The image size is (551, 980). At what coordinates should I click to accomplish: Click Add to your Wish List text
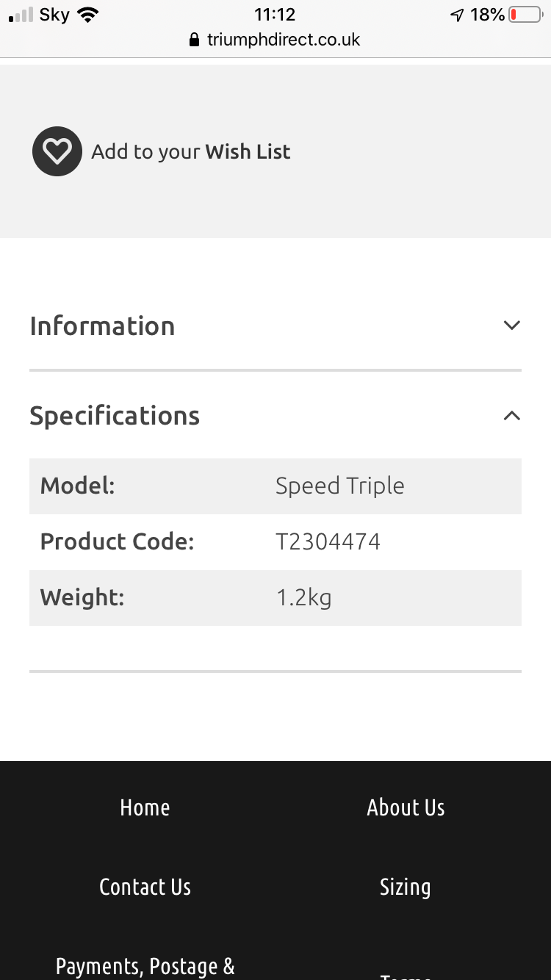click(191, 151)
